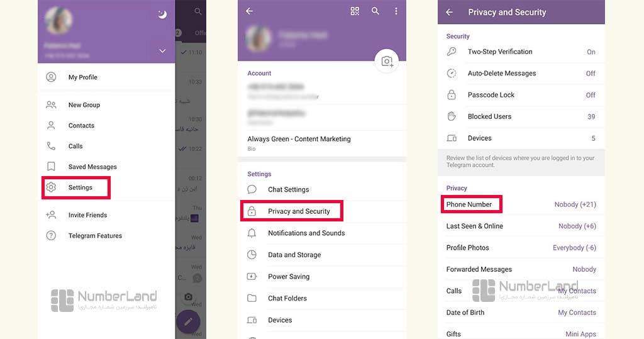Tap the Settings screen profile avatar
Screen dimensions: 644x339
tap(258, 38)
